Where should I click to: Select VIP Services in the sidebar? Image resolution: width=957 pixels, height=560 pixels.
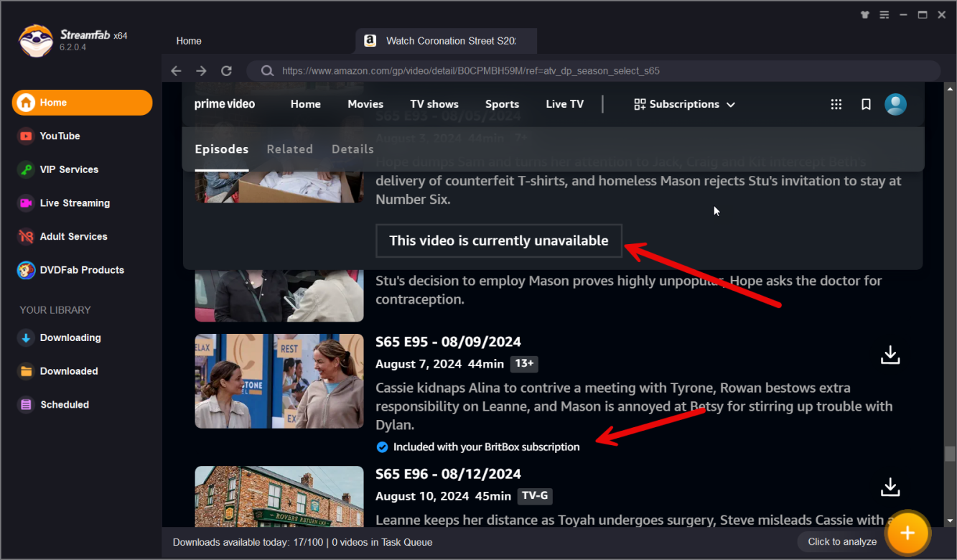click(x=69, y=169)
